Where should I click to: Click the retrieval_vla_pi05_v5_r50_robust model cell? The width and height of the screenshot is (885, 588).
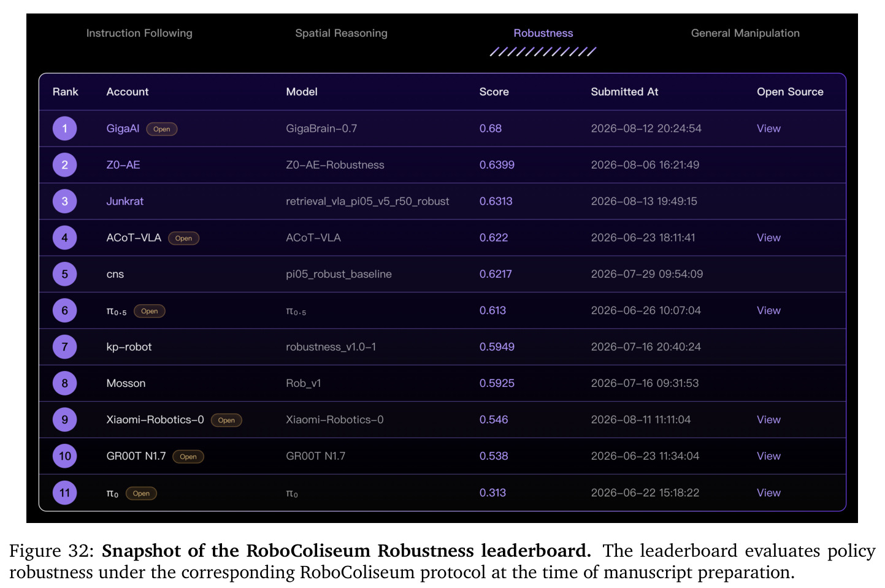(x=367, y=201)
